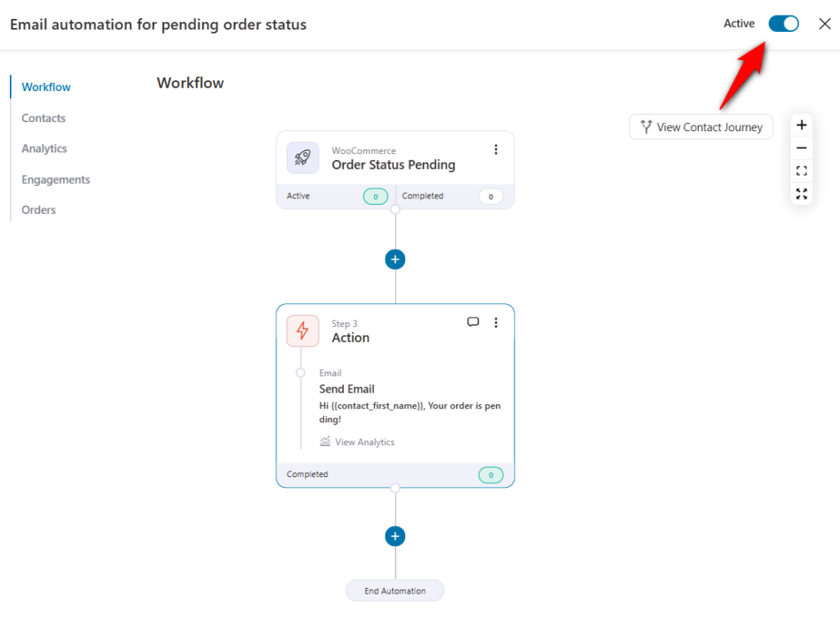
Task: Open View Analytics for Send Email
Action: pos(363,442)
